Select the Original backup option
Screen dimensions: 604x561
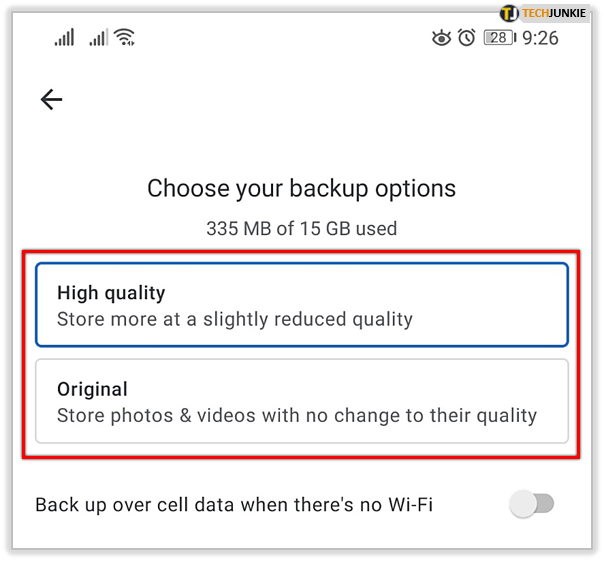(302, 401)
